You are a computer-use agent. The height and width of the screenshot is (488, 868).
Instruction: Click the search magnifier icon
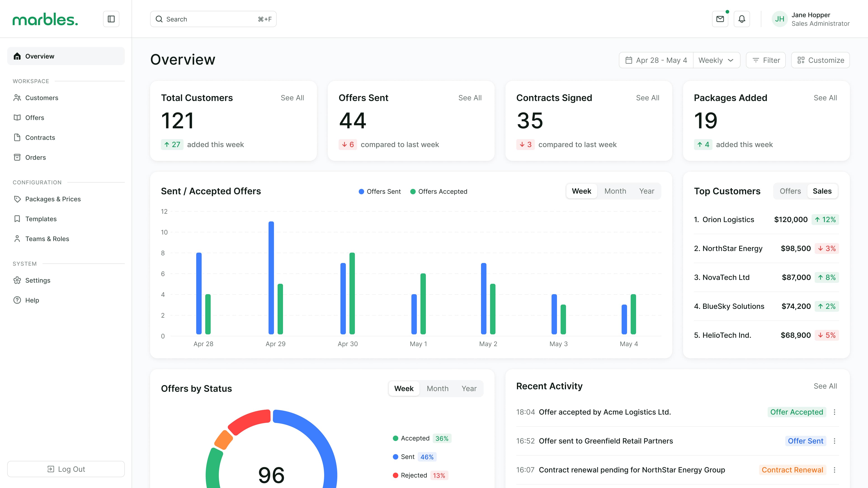pyautogui.click(x=159, y=19)
